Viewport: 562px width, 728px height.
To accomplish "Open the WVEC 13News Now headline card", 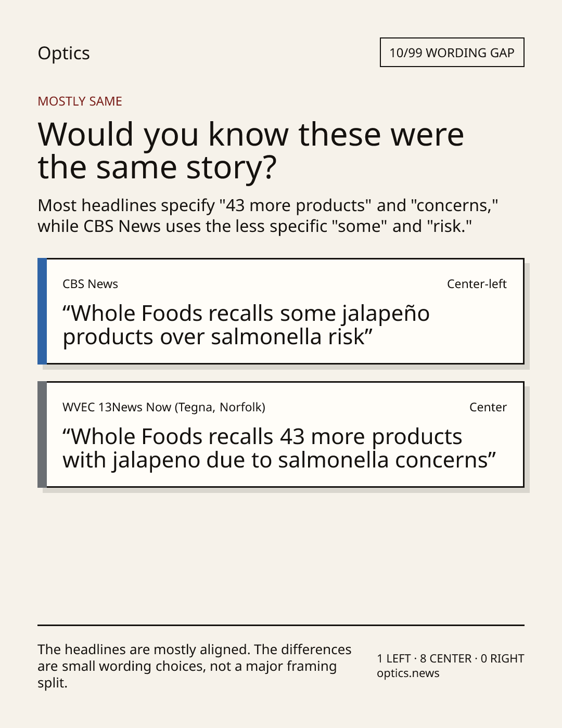I will pos(280,434).
